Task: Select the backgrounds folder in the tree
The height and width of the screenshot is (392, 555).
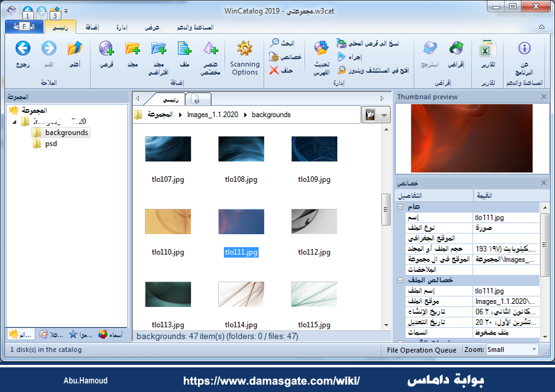Action: pyautogui.click(x=61, y=133)
